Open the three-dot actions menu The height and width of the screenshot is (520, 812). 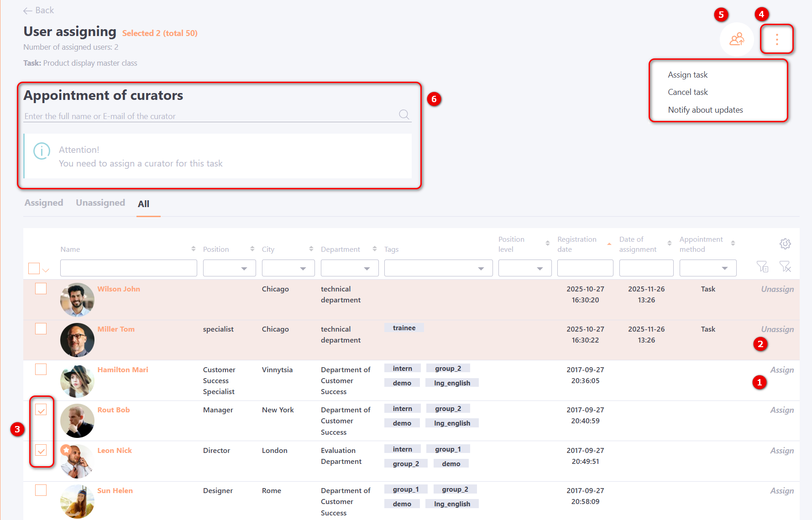click(x=776, y=39)
